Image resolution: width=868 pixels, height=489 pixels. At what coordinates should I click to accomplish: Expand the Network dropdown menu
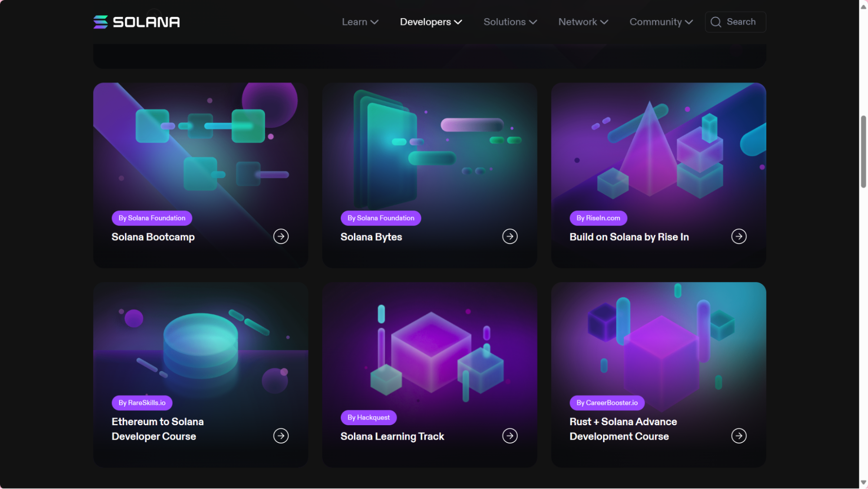582,22
